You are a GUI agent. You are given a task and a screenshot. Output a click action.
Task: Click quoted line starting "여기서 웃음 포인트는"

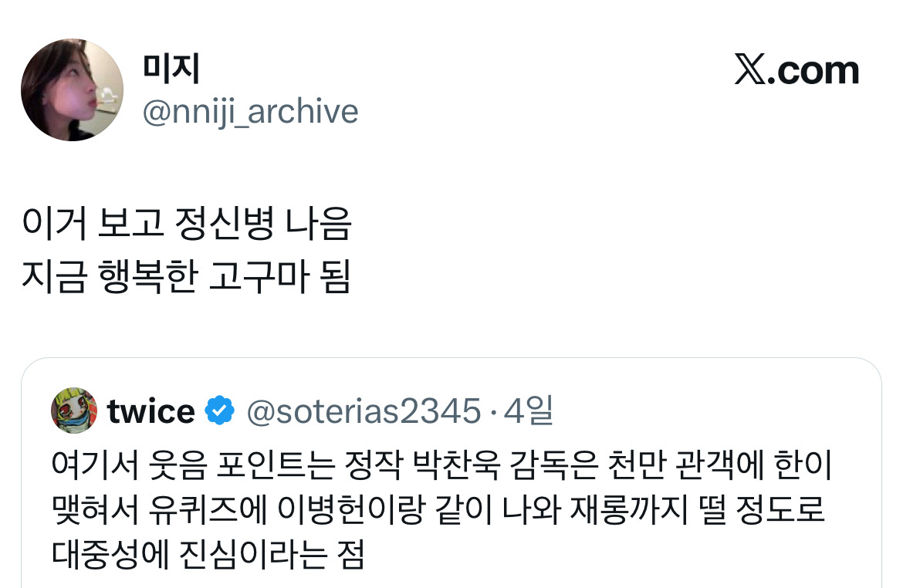tap(445, 466)
